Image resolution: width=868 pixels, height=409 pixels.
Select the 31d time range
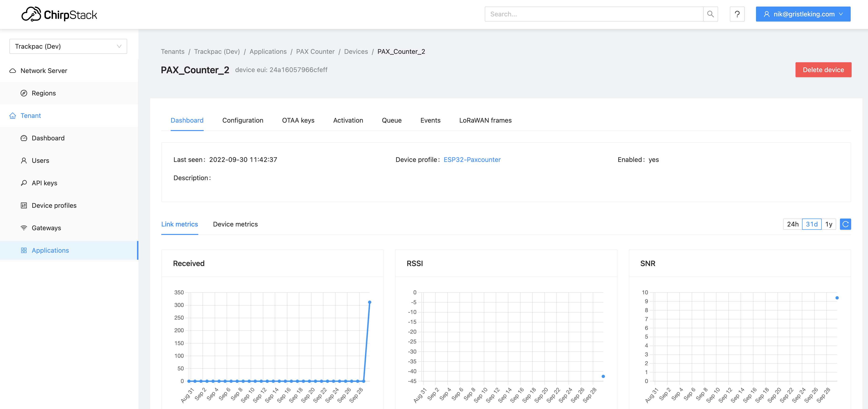point(811,224)
